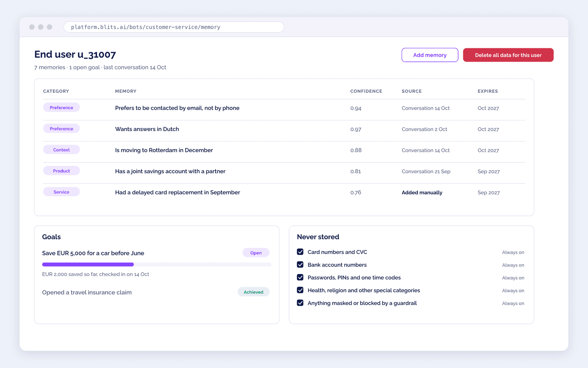Click the 'End user u_31007' heading
The height and width of the screenshot is (368, 588).
click(75, 54)
